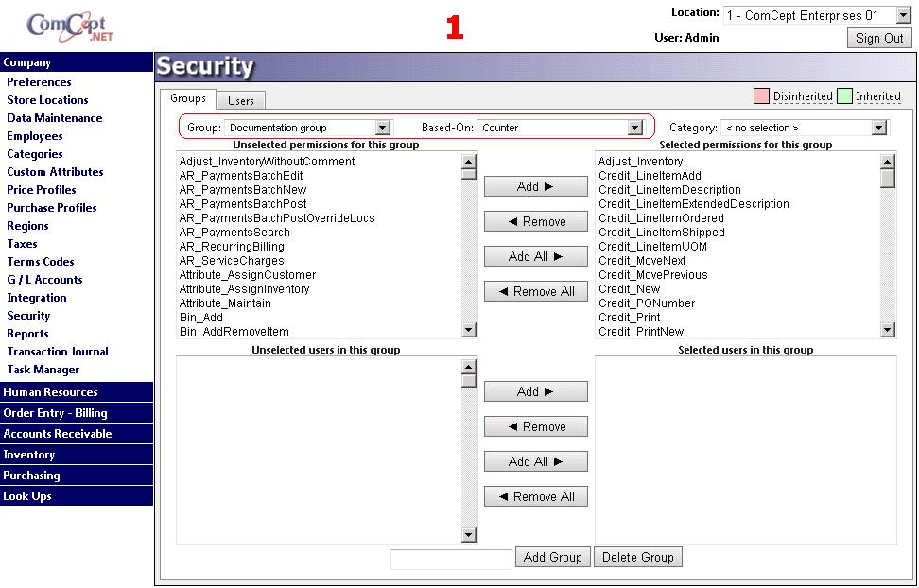Image resolution: width=919 pixels, height=588 pixels.
Task: Click the new group name input field
Action: [451, 559]
